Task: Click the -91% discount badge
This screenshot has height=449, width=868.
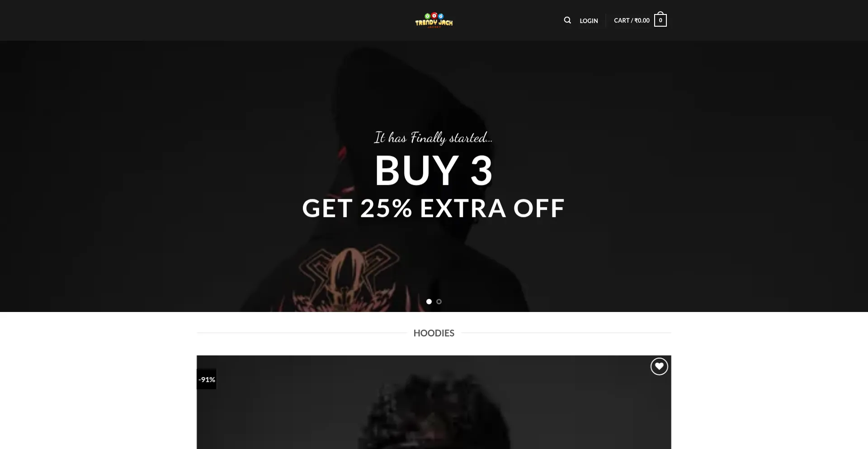Action: coord(207,379)
